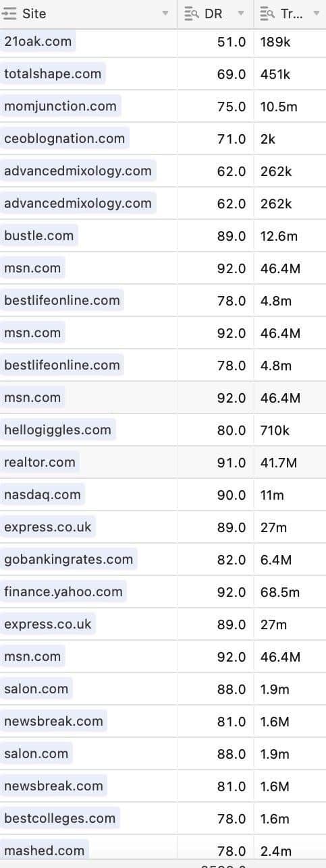Screen dimensions: 326x868
Task: Open the 21oak.com linked record
Action: pos(38,41)
